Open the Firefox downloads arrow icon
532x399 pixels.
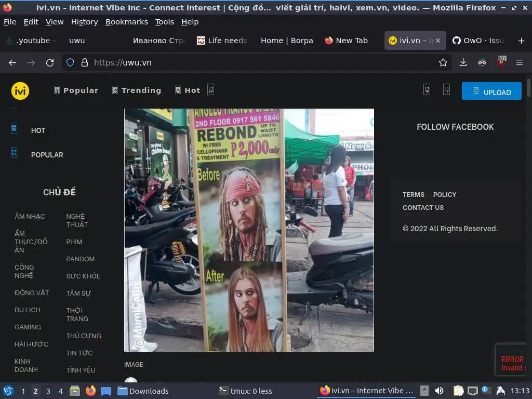(463, 62)
